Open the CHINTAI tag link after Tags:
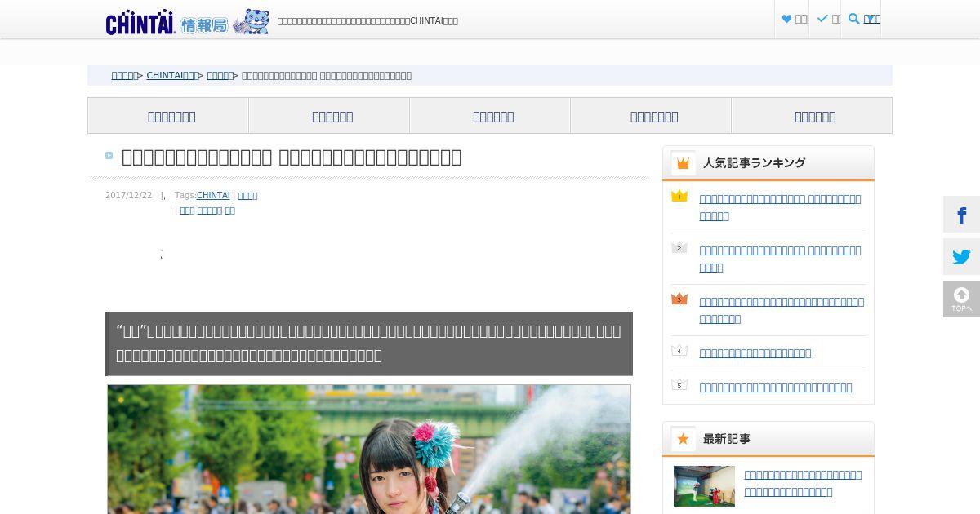The height and width of the screenshot is (514, 980). click(x=213, y=196)
